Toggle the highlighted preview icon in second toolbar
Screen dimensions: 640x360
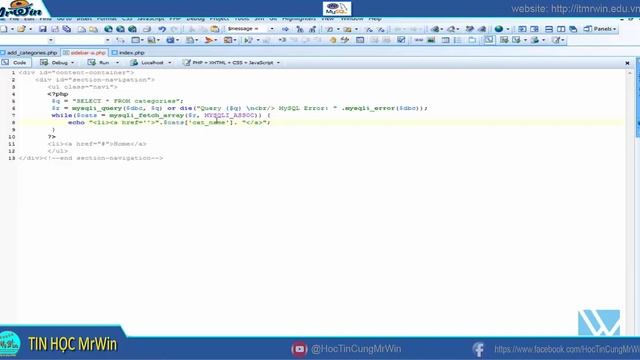[x=489, y=40]
